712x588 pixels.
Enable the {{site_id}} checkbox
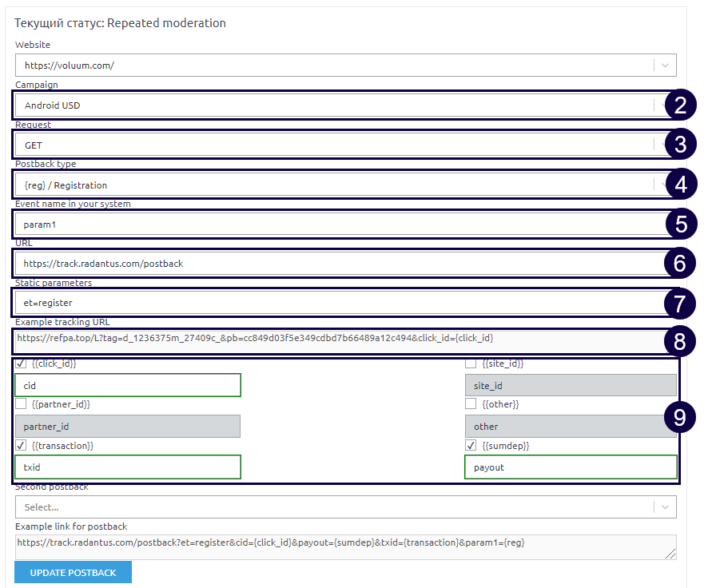coord(471,364)
